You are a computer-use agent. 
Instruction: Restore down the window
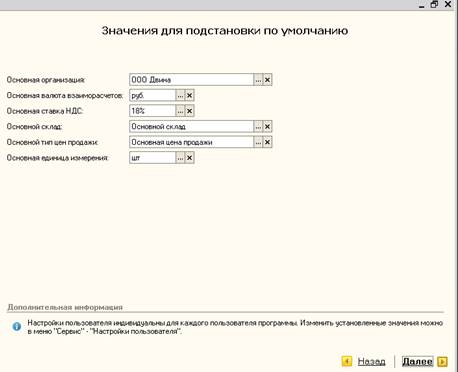[434, 5]
